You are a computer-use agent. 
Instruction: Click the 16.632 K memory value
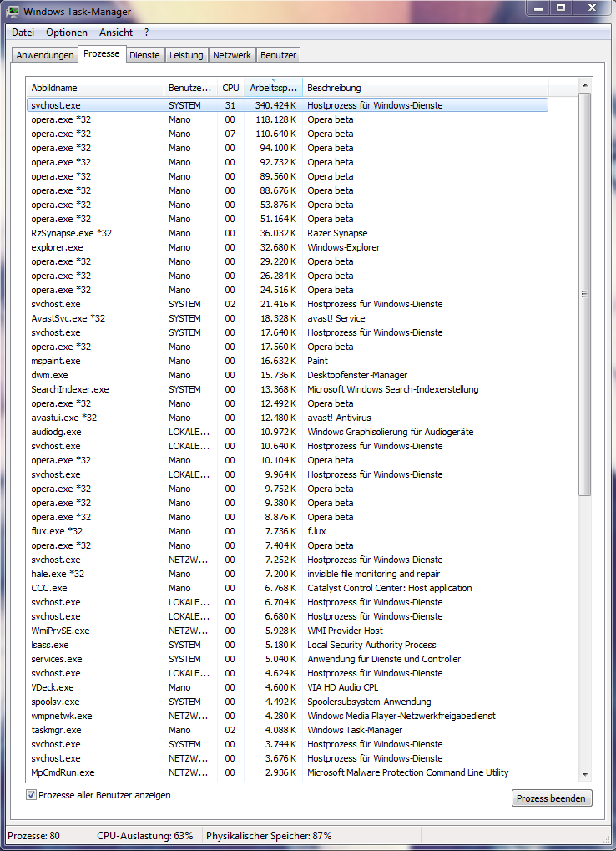[x=278, y=361]
